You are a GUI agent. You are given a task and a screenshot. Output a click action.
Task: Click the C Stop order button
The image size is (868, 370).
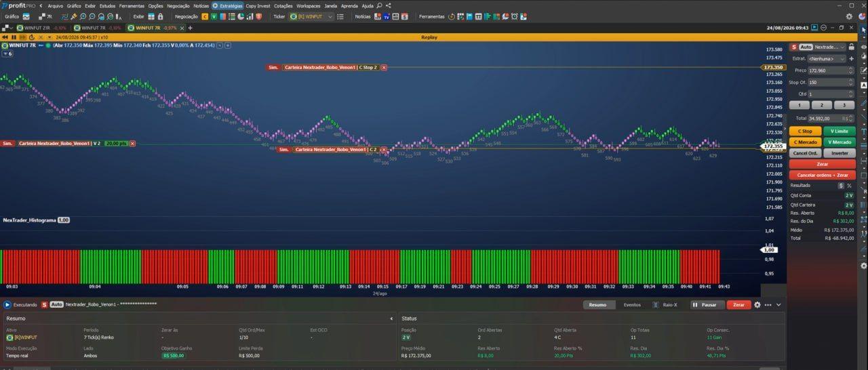805,131
